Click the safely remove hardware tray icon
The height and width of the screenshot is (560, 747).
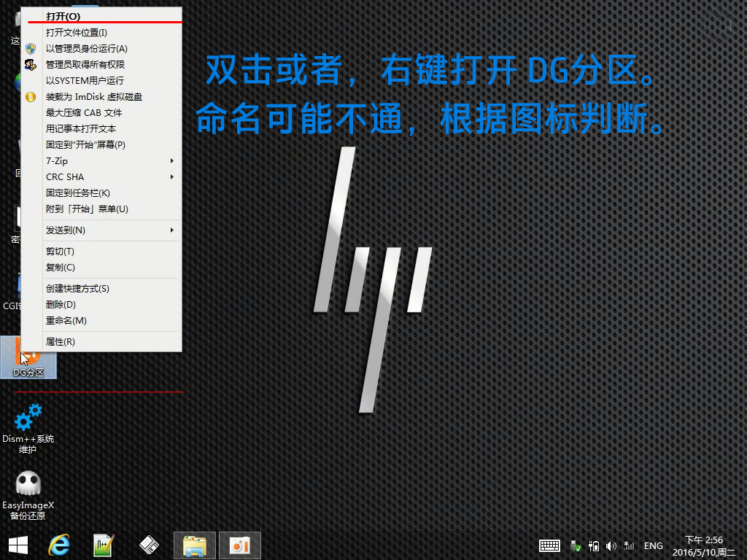pos(576,545)
